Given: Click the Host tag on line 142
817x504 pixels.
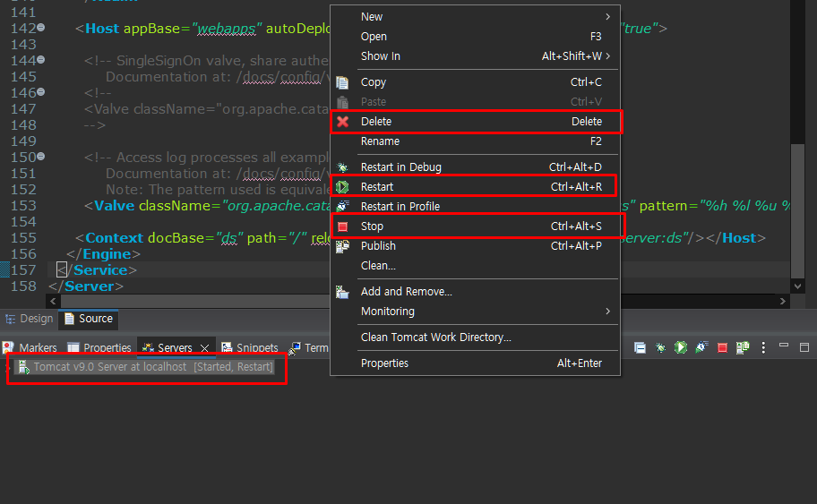Looking at the screenshot, I should [x=102, y=29].
